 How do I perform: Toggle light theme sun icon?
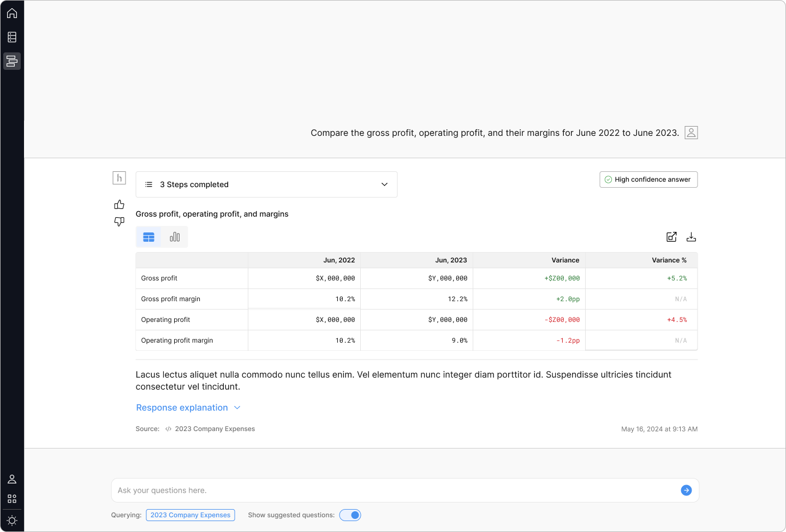12,521
